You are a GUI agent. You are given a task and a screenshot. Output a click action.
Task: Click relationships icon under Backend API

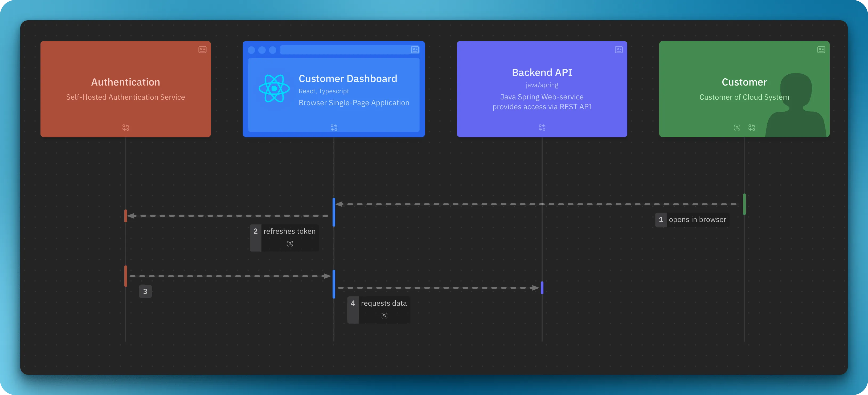(542, 127)
